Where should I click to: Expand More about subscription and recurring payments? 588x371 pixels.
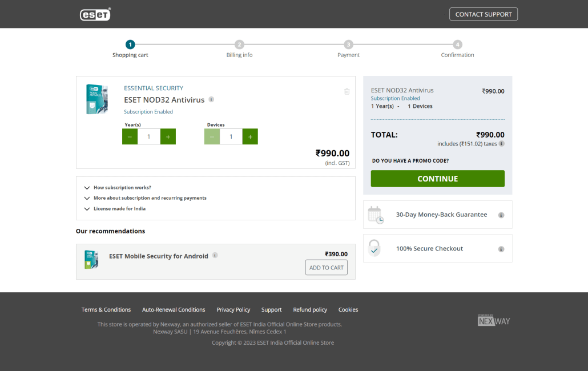pyautogui.click(x=146, y=198)
